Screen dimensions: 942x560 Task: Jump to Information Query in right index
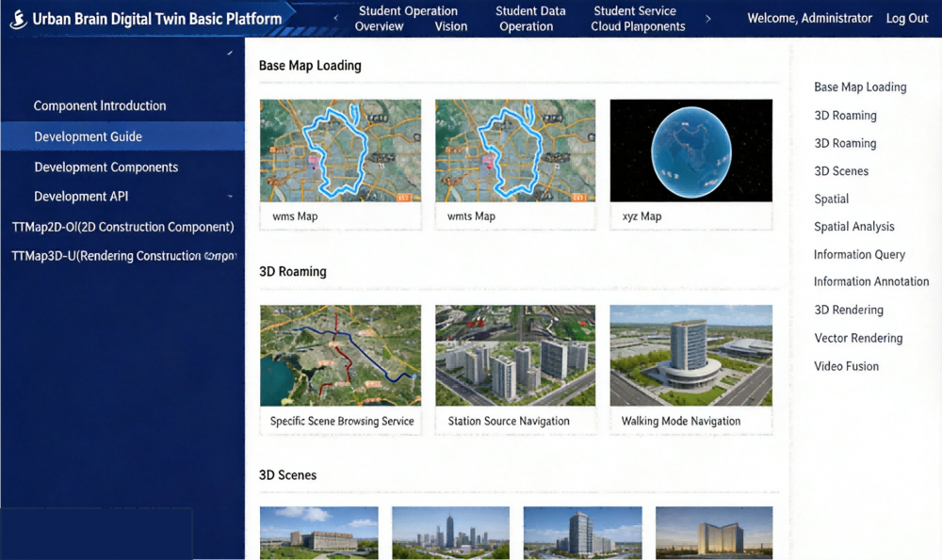[x=859, y=254]
